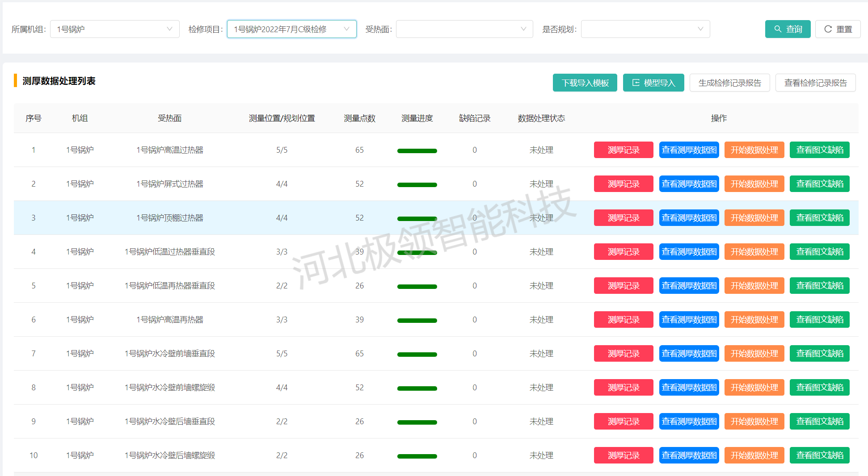Open 测厚记录 for row 1 高温过热器
Screen dimensions: 868x476
pos(623,150)
